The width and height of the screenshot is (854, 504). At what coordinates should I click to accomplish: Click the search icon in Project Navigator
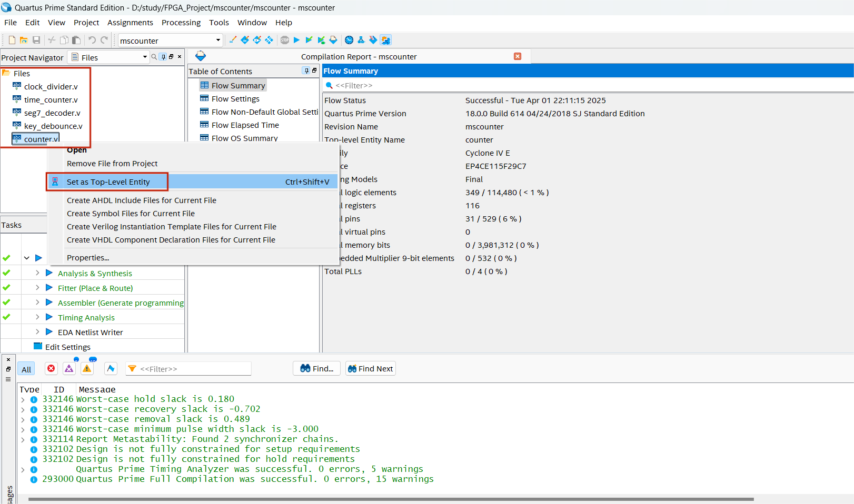click(x=154, y=57)
